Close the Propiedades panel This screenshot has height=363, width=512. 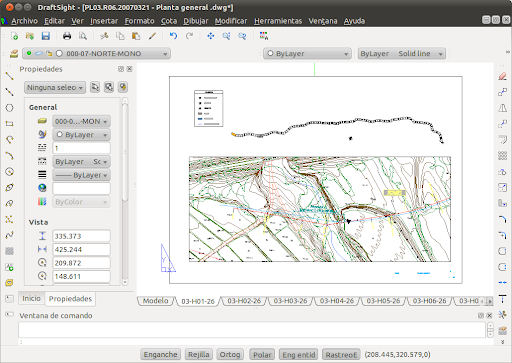[130, 69]
